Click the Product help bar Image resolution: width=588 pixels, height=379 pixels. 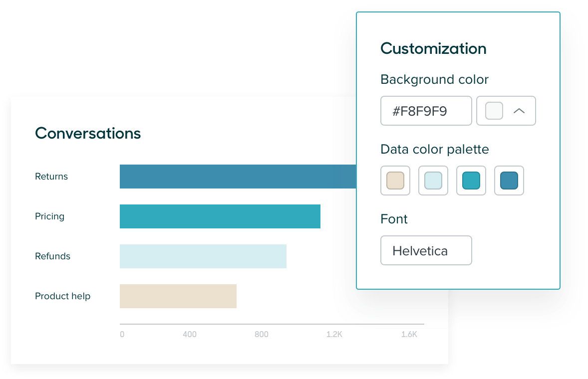coord(178,296)
